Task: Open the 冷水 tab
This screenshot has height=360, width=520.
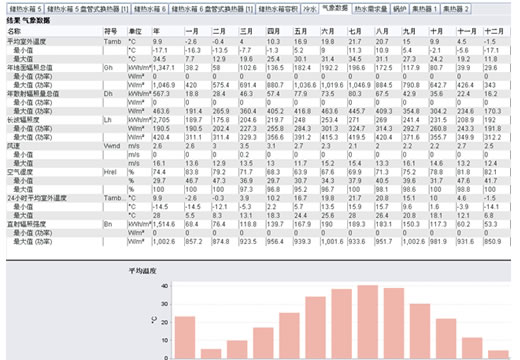Action: tap(310, 9)
